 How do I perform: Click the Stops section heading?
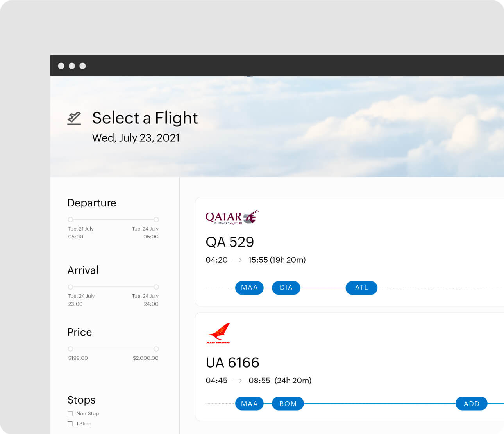pyautogui.click(x=81, y=400)
